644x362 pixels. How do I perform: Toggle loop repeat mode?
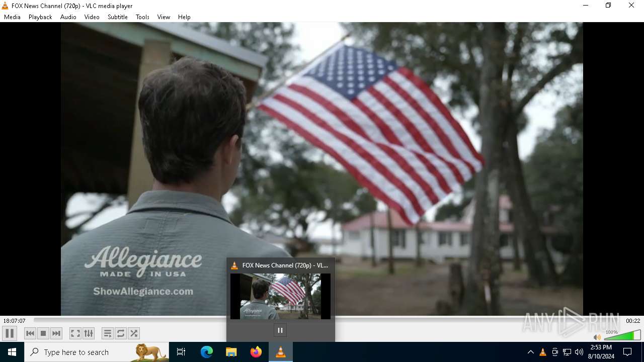pos(121,333)
